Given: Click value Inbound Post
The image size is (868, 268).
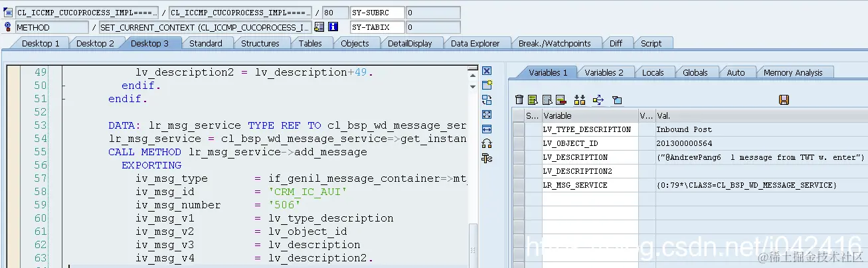Looking at the screenshot, I should tap(684, 129).
